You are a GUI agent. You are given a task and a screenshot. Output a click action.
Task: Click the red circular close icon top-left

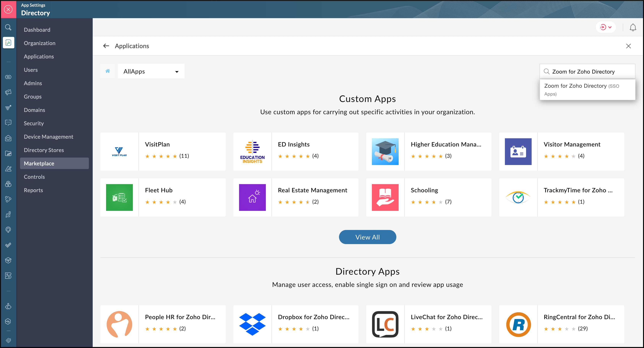pos(8,10)
